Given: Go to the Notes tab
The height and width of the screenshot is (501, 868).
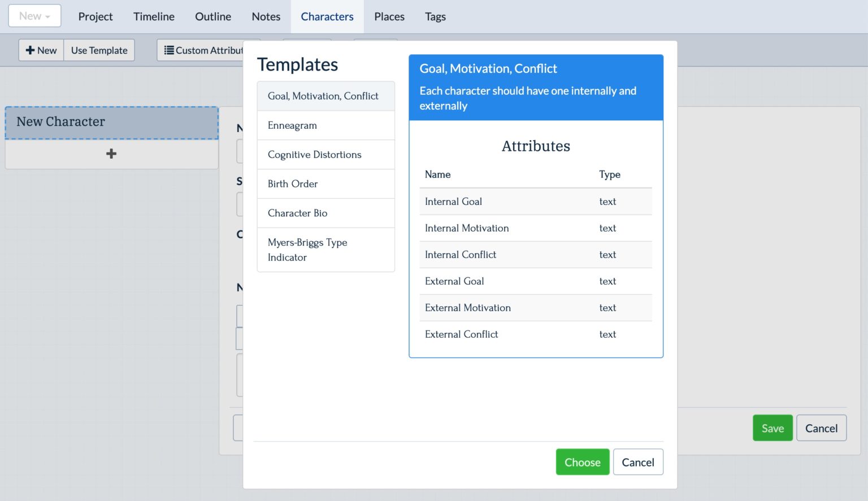Looking at the screenshot, I should [x=266, y=16].
